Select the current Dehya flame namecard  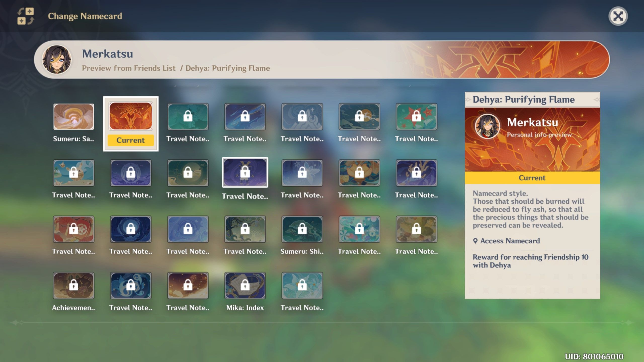(131, 116)
